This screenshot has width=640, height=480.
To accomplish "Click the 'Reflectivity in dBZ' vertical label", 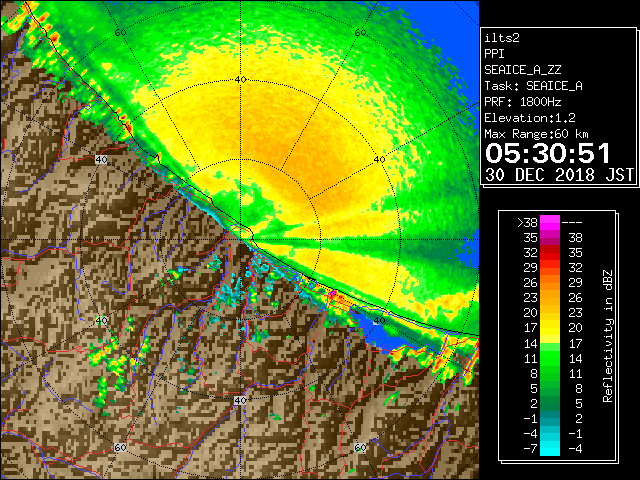I will click(x=608, y=336).
